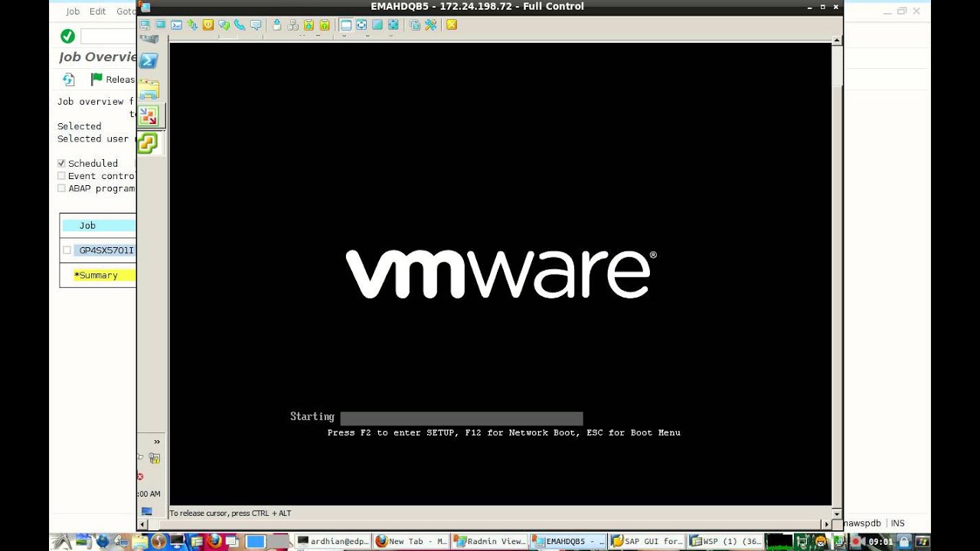This screenshot has width=980, height=551.
Task: Open Radmin tools wrench icon
Action: 431,24
